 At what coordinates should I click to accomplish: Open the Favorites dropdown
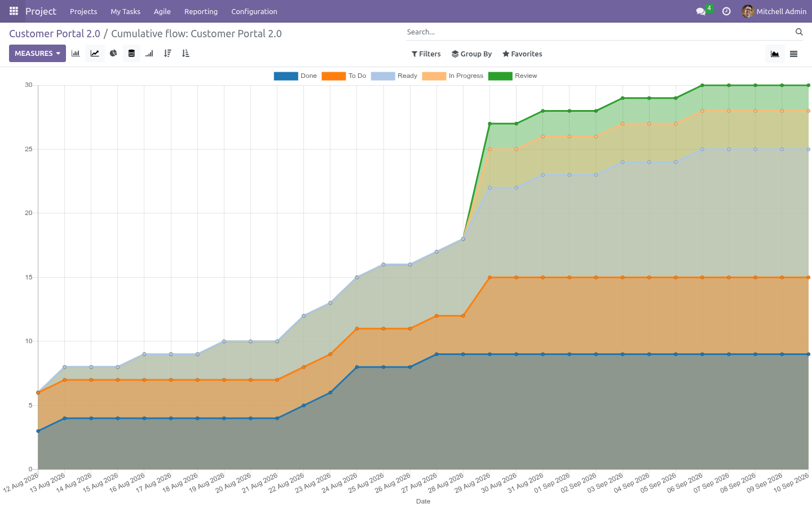point(522,54)
